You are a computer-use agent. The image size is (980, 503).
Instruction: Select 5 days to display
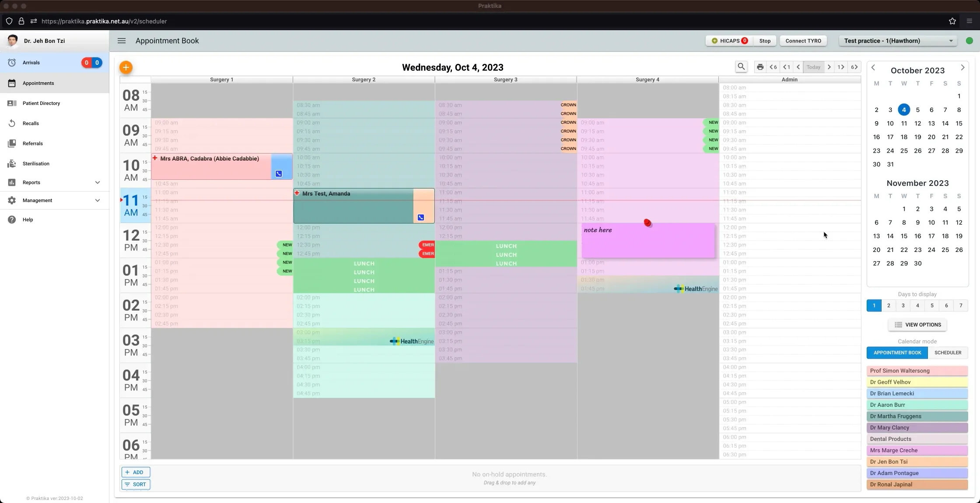pyautogui.click(x=932, y=306)
